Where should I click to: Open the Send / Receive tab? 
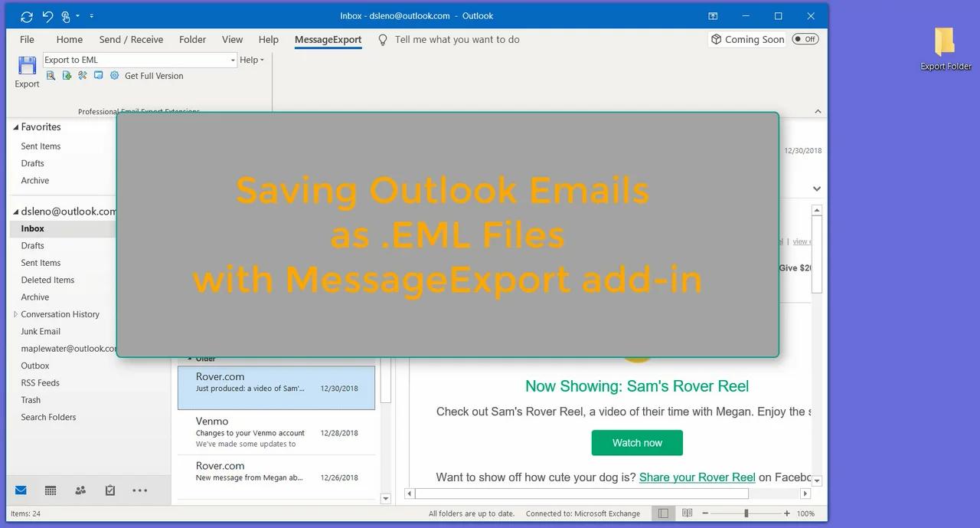pyautogui.click(x=131, y=40)
